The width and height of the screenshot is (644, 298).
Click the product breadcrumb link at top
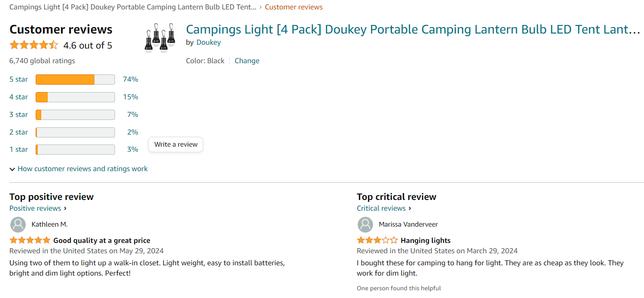133,7
